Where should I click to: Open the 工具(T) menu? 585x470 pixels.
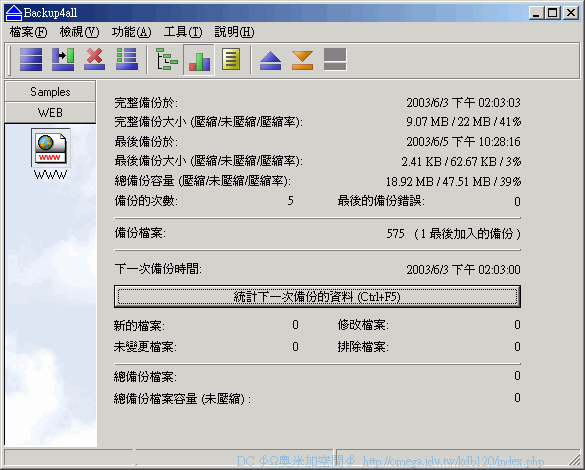[x=183, y=32]
